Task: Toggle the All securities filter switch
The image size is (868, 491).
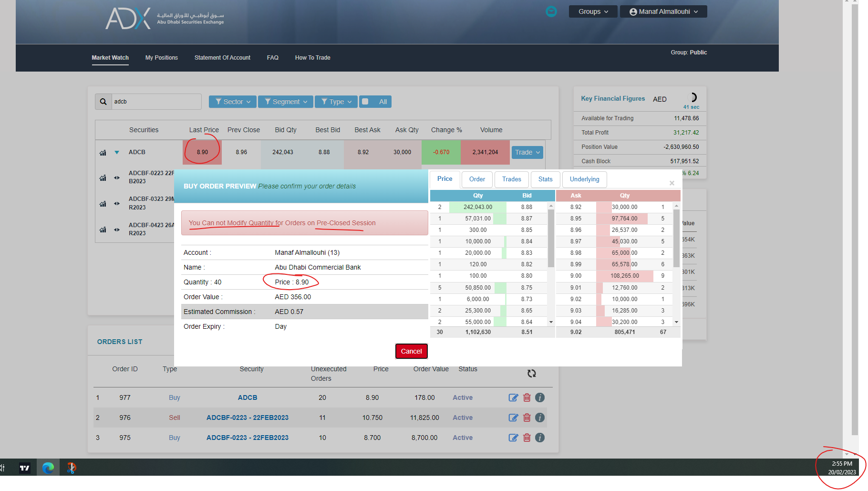Action: pos(365,101)
